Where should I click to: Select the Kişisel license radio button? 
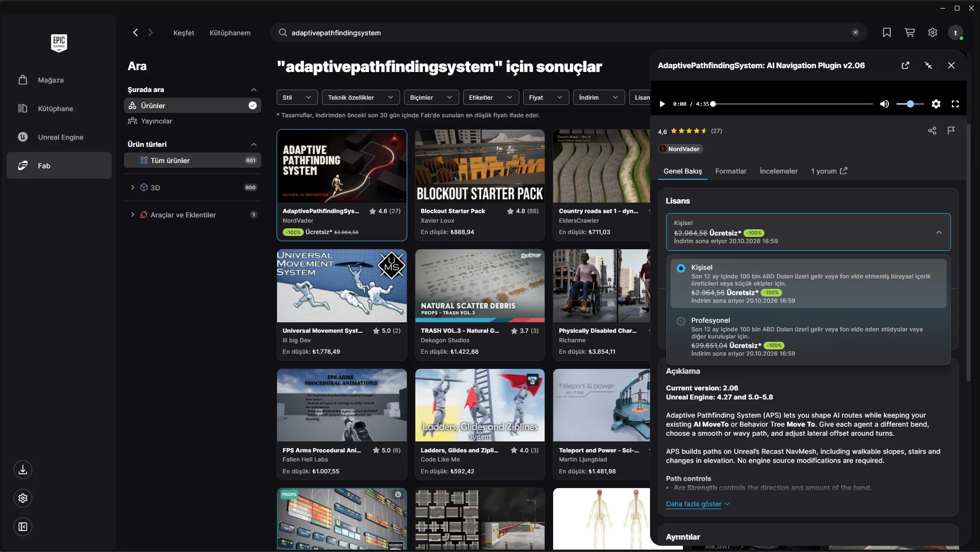[681, 268]
